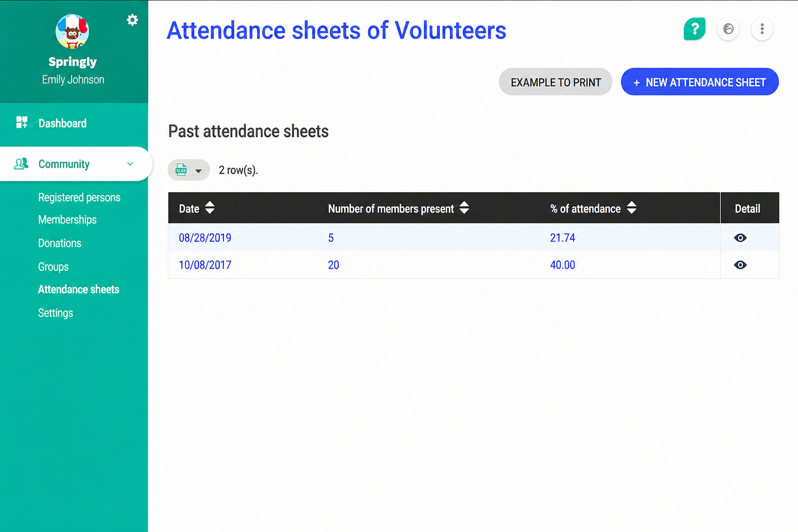Create a New Attendance Sheet
The width and height of the screenshot is (798, 532).
coord(700,82)
